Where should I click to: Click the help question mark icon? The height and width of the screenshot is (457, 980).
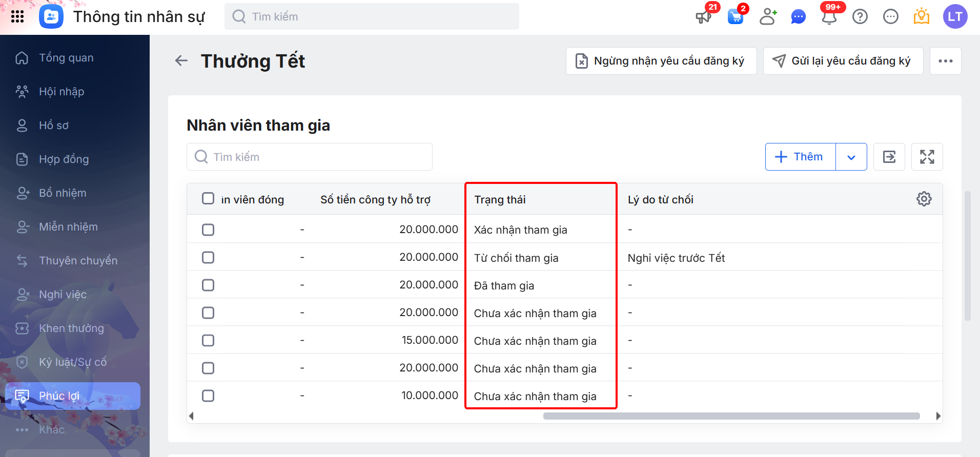[x=860, y=17]
